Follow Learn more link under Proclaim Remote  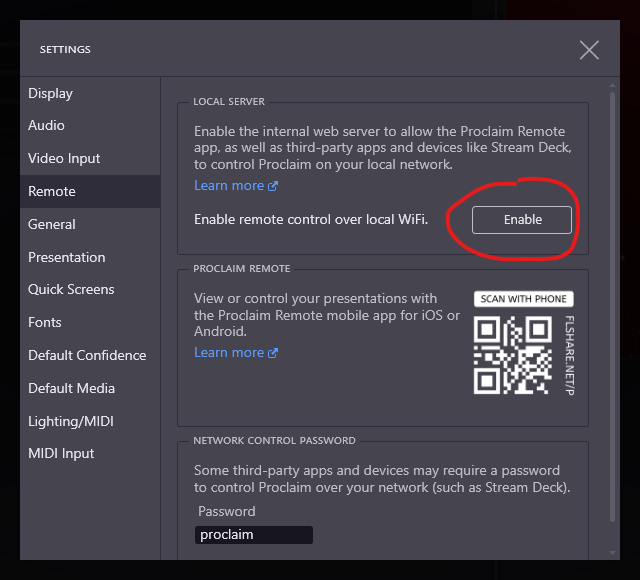[x=235, y=352]
